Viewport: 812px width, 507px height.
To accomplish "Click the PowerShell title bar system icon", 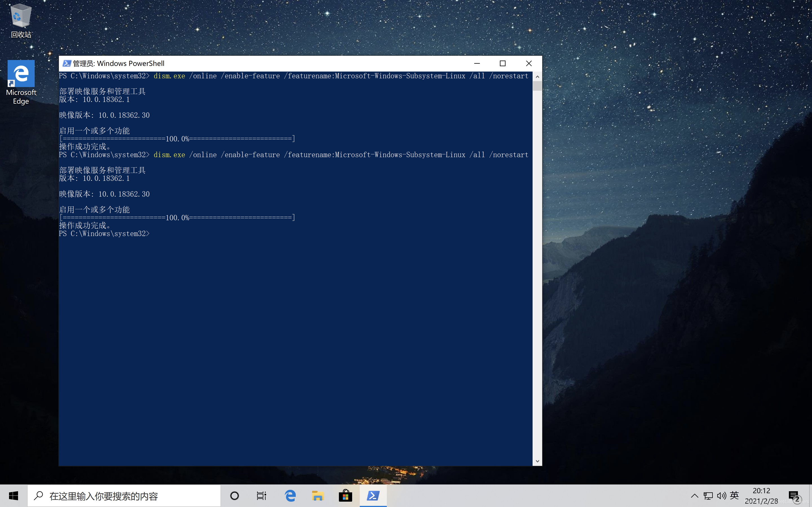I will pyautogui.click(x=67, y=63).
